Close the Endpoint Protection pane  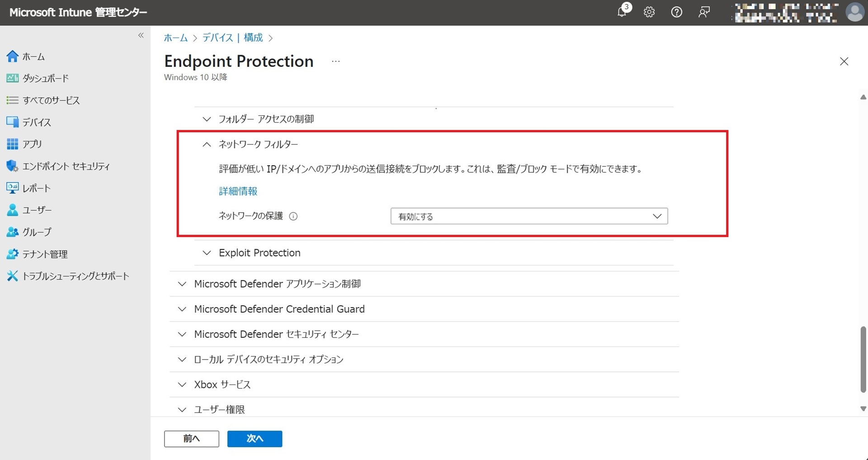[844, 62]
